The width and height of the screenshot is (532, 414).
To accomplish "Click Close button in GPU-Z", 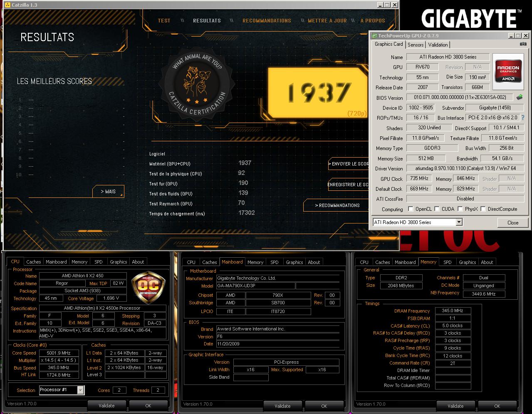I will point(513,222).
